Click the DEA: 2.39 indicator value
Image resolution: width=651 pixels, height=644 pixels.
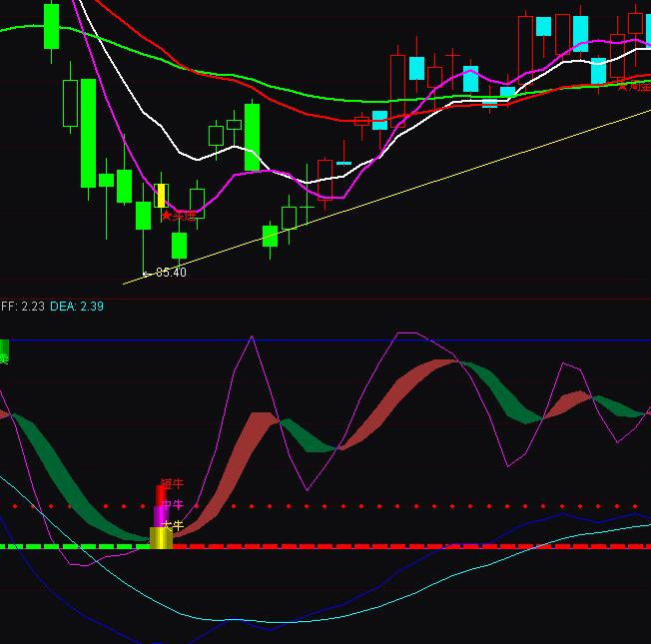(x=77, y=307)
